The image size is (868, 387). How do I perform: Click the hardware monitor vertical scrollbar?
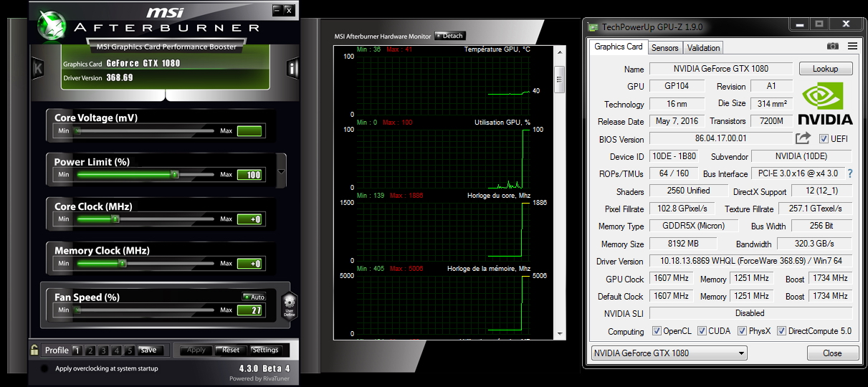560,193
